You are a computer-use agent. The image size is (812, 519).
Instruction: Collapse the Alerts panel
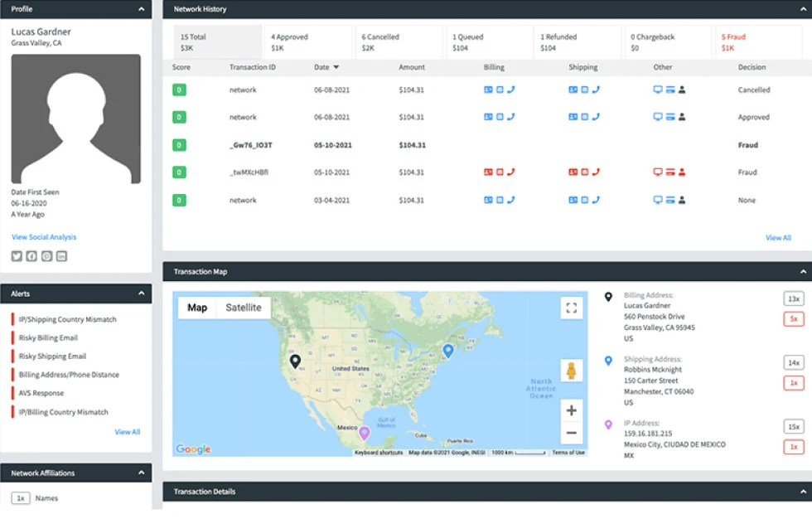tap(142, 293)
